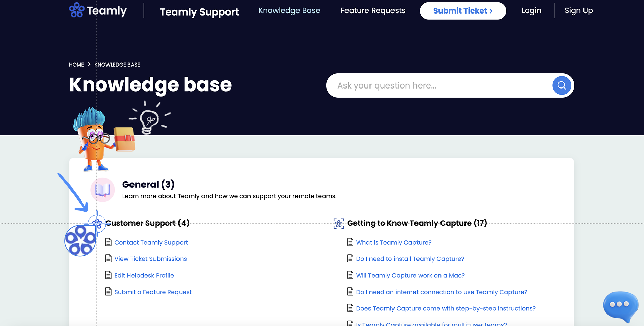Open What is Teamly Capture? article
This screenshot has width=644, height=326.
point(393,242)
